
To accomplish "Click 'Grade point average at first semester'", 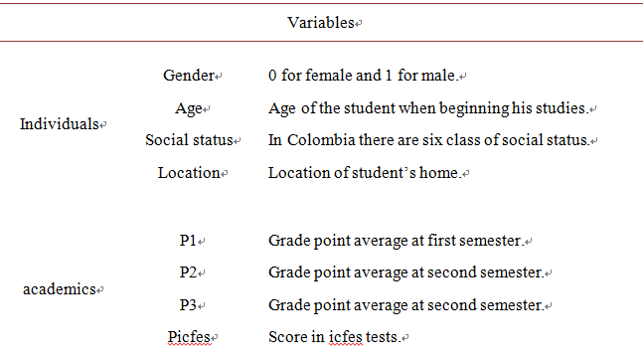I will (x=397, y=241).
